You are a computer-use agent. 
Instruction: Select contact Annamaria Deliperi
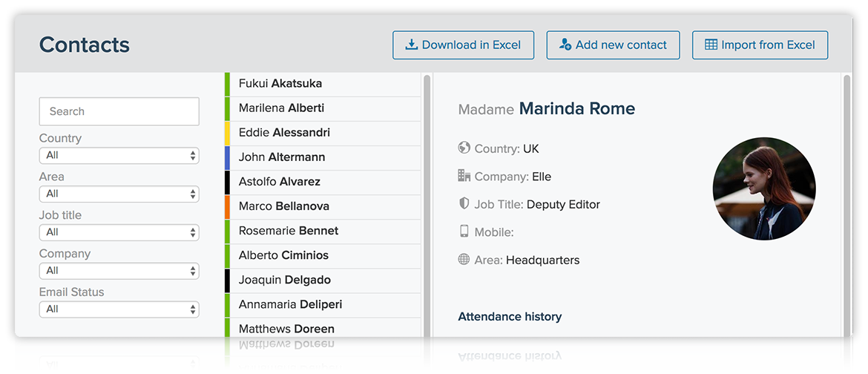323,304
